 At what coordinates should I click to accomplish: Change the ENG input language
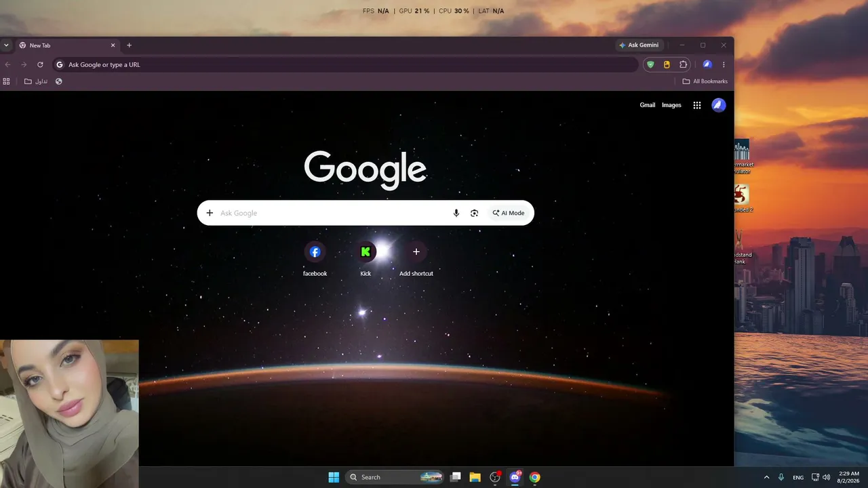798,477
